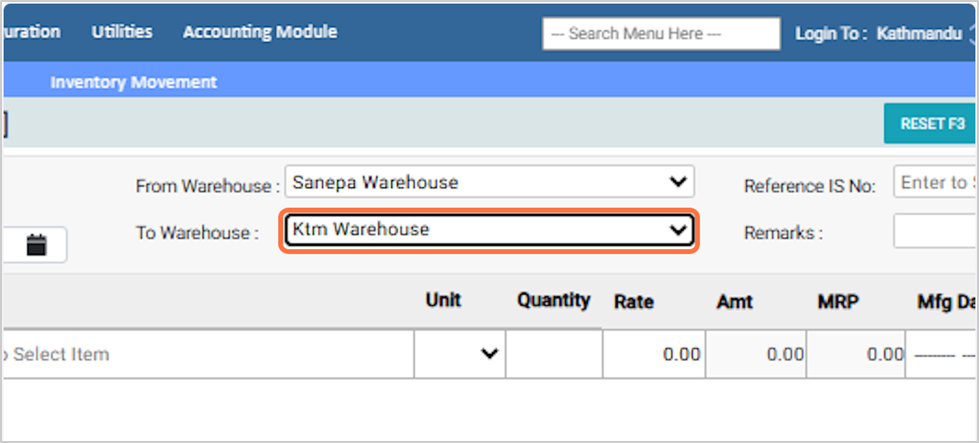The height and width of the screenshot is (443, 979).
Task: Click the Reference IS No field
Action: click(x=935, y=183)
